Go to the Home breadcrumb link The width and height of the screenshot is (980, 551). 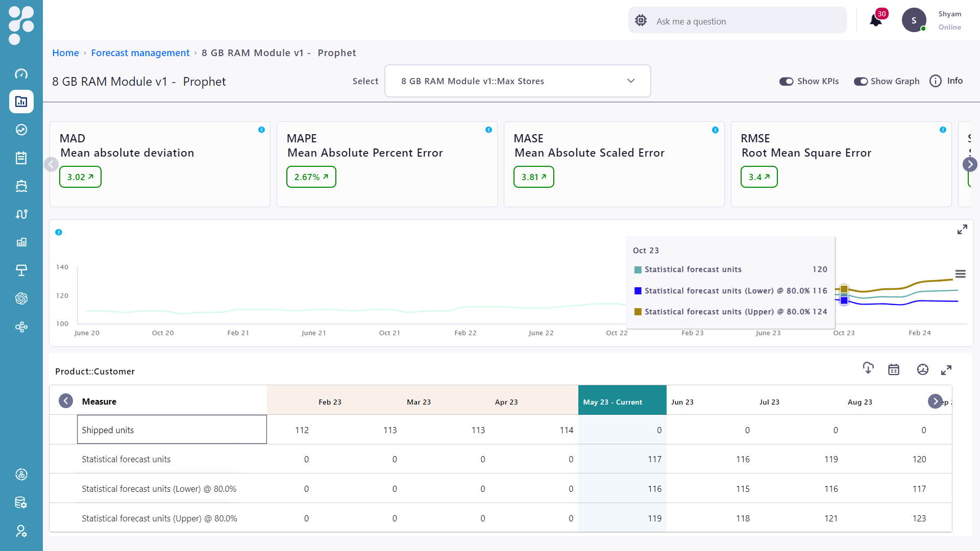pyautogui.click(x=65, y=53)
